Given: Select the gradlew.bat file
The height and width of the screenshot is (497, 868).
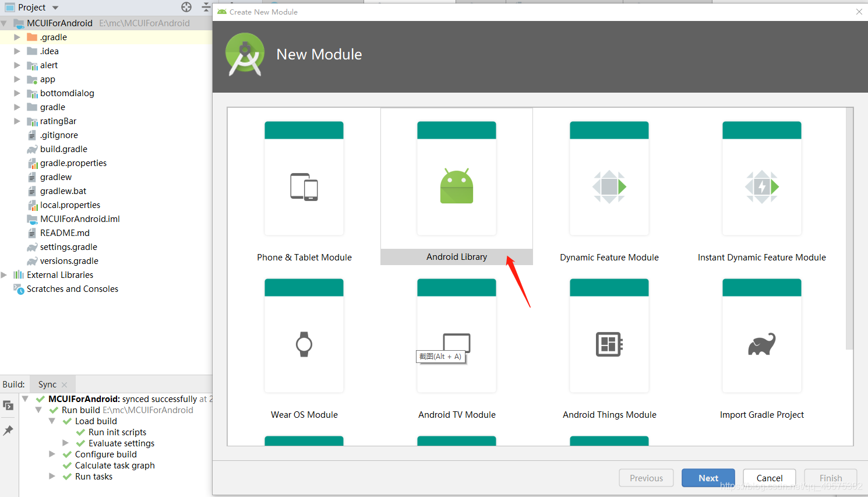Looking at the screenshot, I should click(63, 191).
